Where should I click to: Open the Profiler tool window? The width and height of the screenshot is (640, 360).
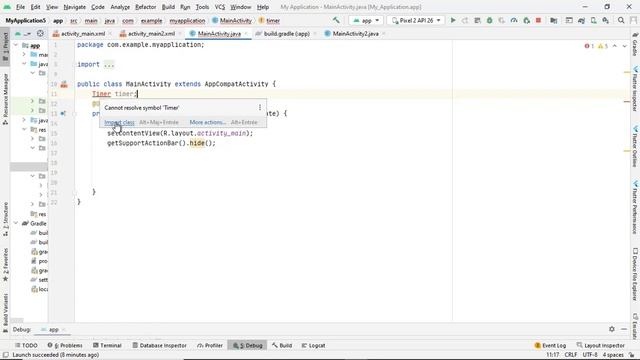coord(210,345)
